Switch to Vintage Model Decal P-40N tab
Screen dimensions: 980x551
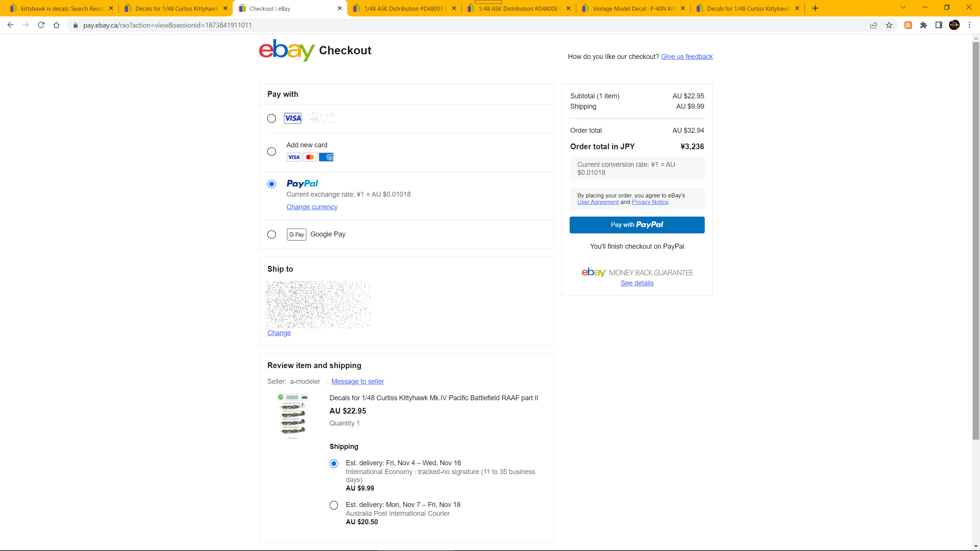632,8
